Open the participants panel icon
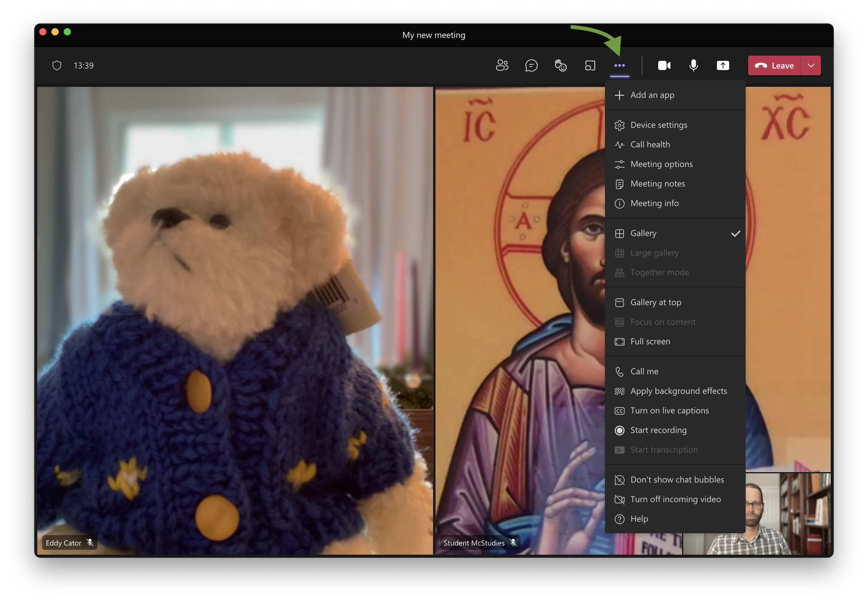Screen dimensions: 868x603 (x=502, y=65)
